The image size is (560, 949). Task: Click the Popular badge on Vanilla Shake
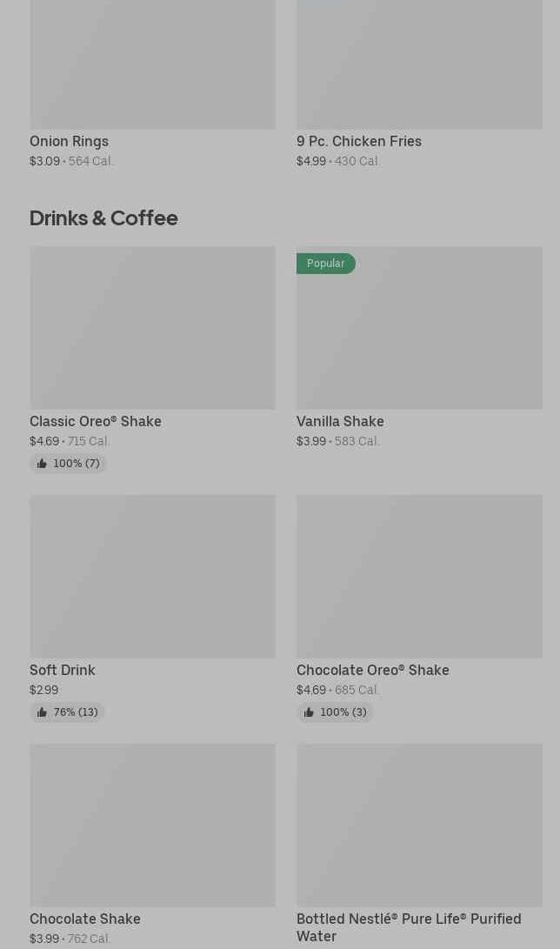point(325,264)
